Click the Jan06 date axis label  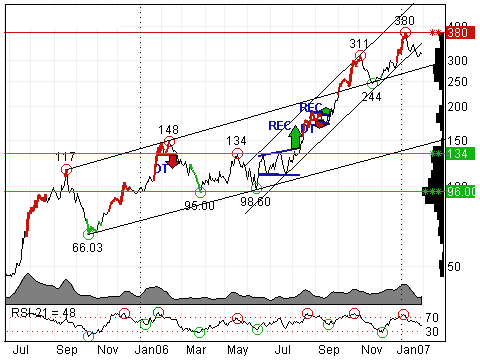tap(152, 350)
